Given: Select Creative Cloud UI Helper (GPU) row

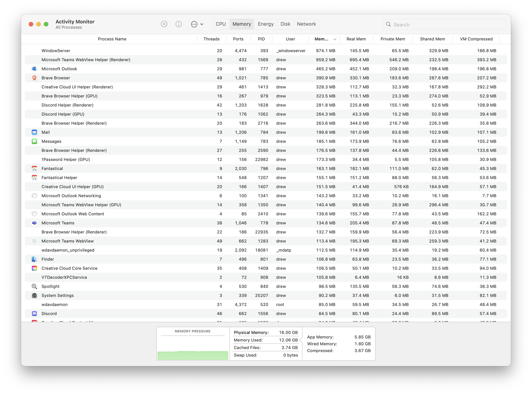Looking at the screenshot, I should [x=266, y=186].
